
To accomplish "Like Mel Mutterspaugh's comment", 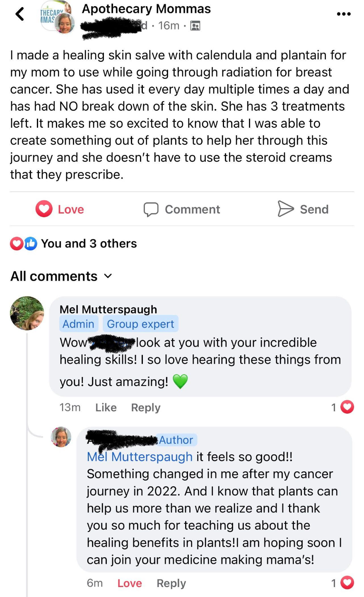I will point(106,408).
